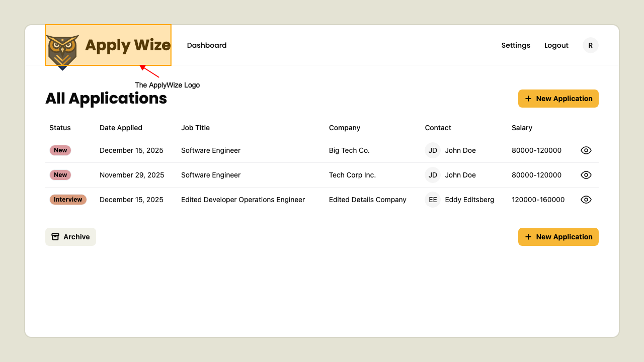
Task: Click the Logout link
Action: tap(556, 45)
